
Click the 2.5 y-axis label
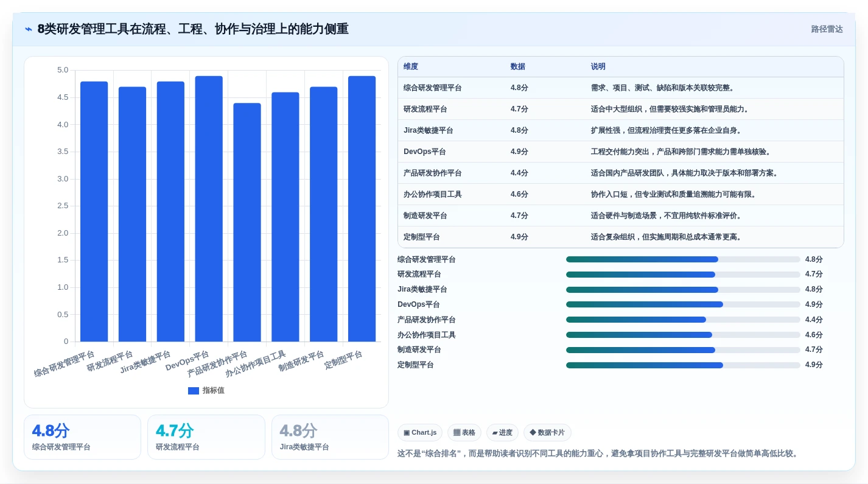[x=63, y=206]
